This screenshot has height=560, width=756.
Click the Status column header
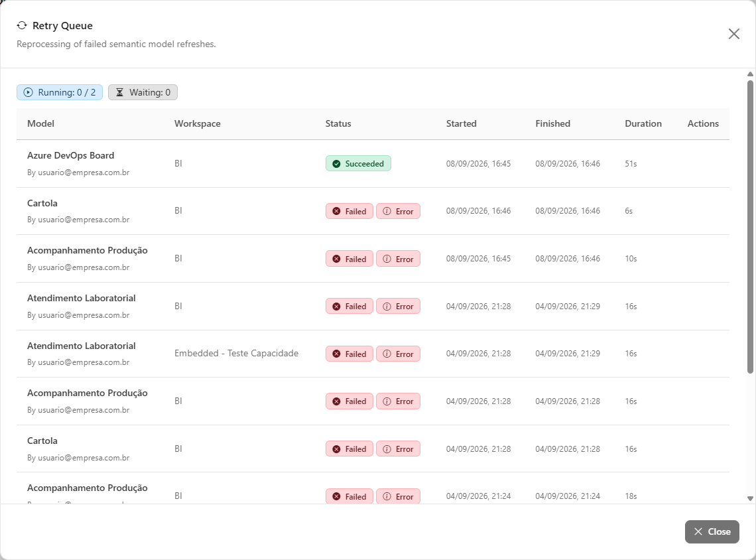click(x=338, y=123)
